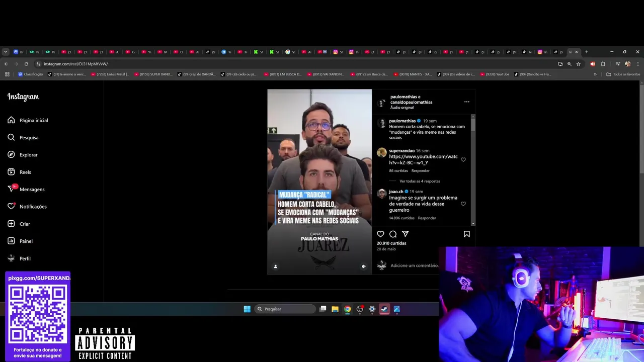
Task: Open the (8851) EM BUSCA D bookmark
Action: click(283, 74)
